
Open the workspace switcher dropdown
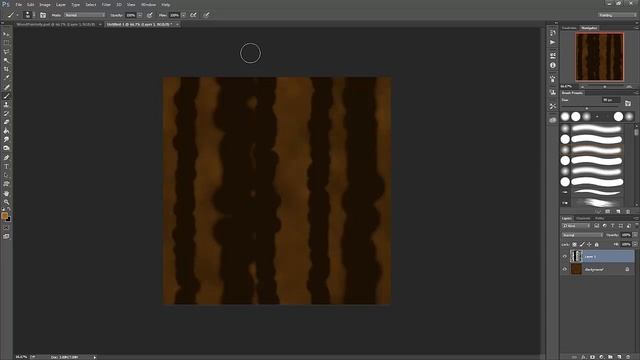pos(618,15)
